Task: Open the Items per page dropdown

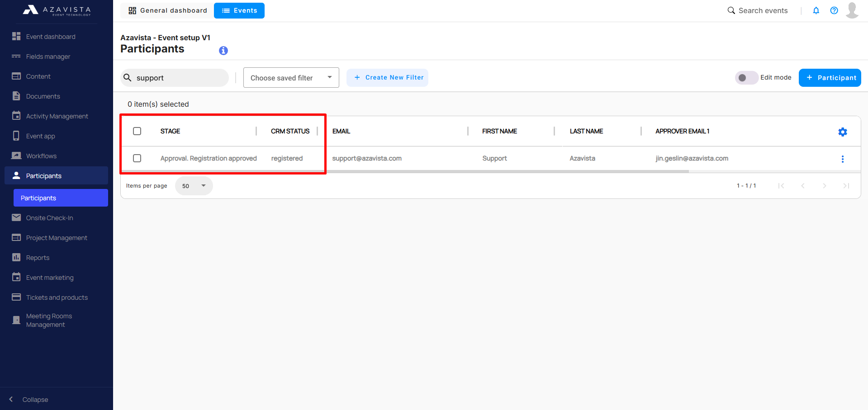Action: coord(194,186)
